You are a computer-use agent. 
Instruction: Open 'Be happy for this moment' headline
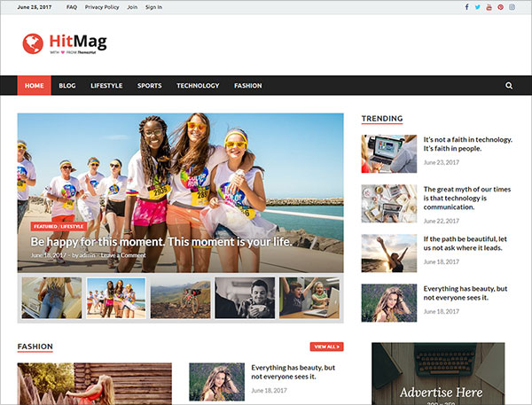click(161, 242)
